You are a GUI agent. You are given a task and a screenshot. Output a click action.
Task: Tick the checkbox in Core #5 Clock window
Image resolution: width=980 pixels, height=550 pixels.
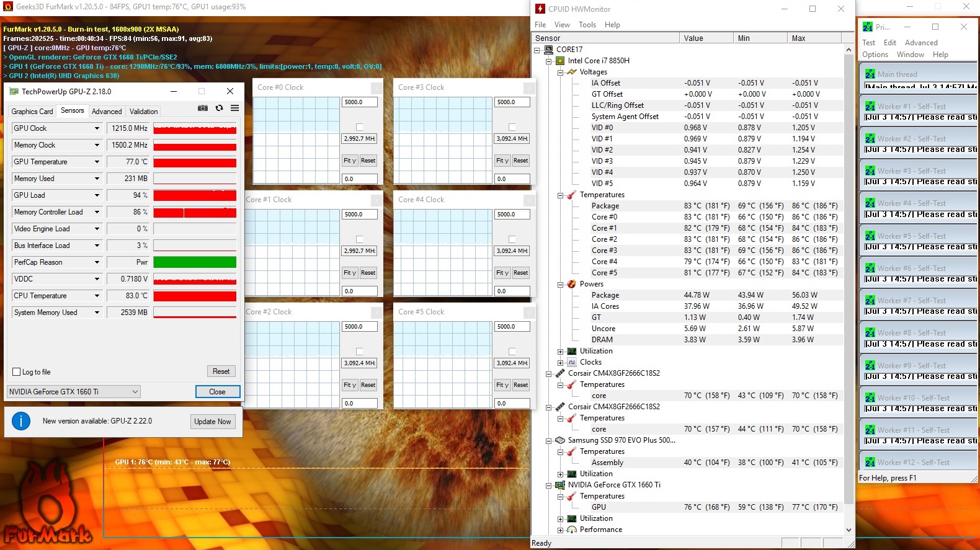512,352
